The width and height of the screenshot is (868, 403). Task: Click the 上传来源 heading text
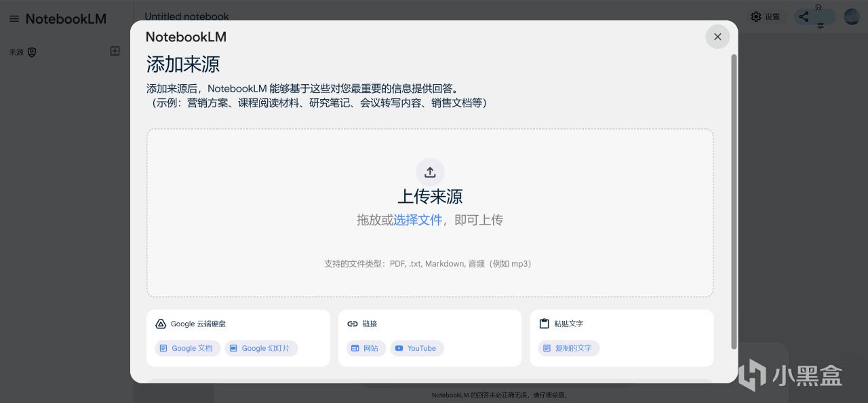[x=430, y=197]
